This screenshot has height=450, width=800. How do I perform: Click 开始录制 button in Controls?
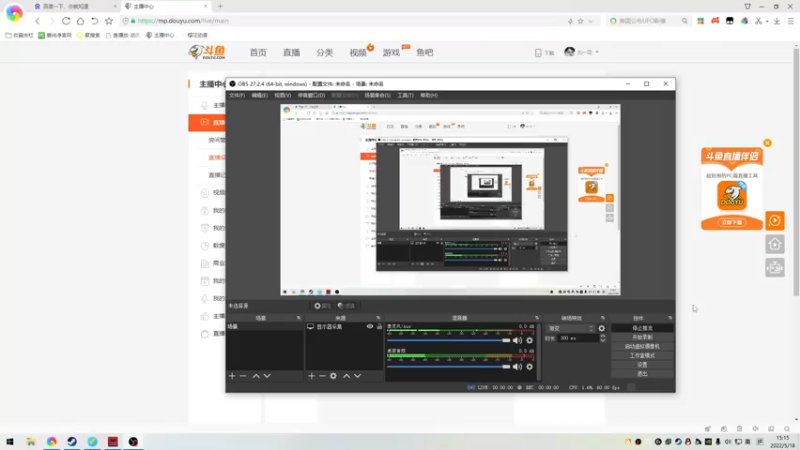[642, 337]
